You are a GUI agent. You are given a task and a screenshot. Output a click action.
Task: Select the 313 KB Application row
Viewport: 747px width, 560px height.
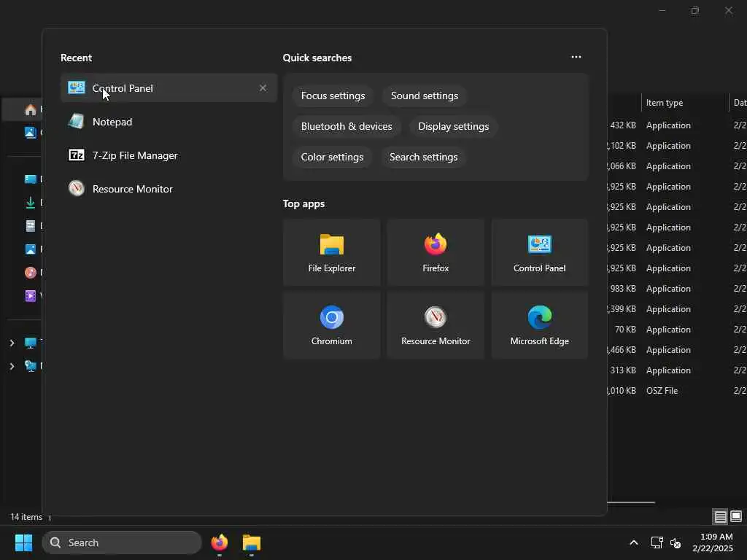(x=677, y=370)
